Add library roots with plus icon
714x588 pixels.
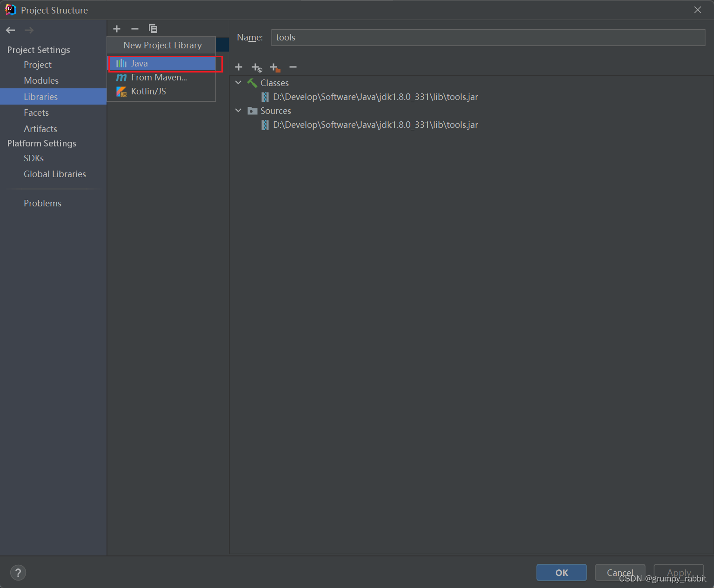239,67
